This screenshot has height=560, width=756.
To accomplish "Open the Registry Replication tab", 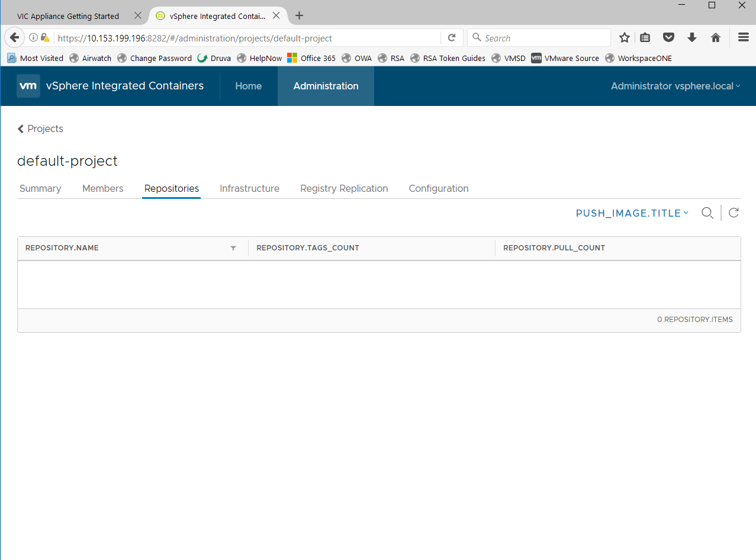I will [344, 188].
